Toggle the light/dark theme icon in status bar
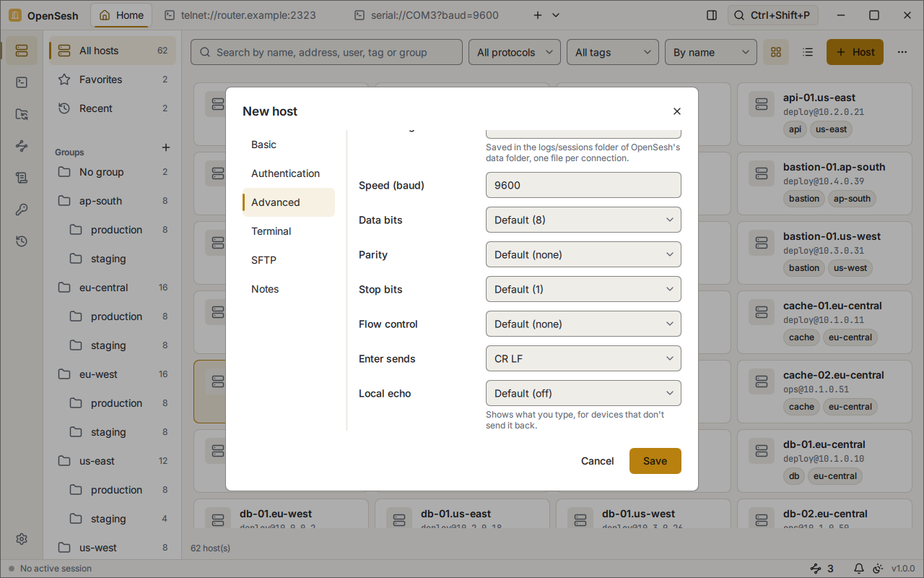The width and height of the screenshot is (924, 578). [x=878, y=569]
